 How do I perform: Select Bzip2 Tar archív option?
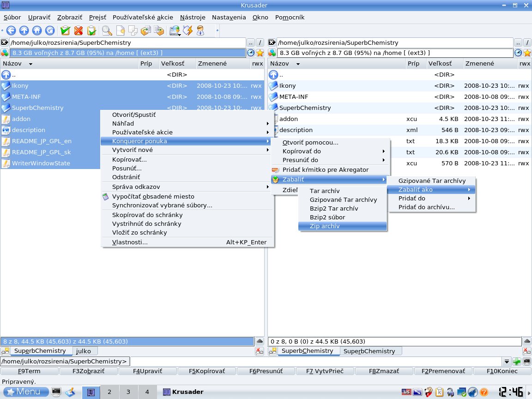click(x=342, y=208)
